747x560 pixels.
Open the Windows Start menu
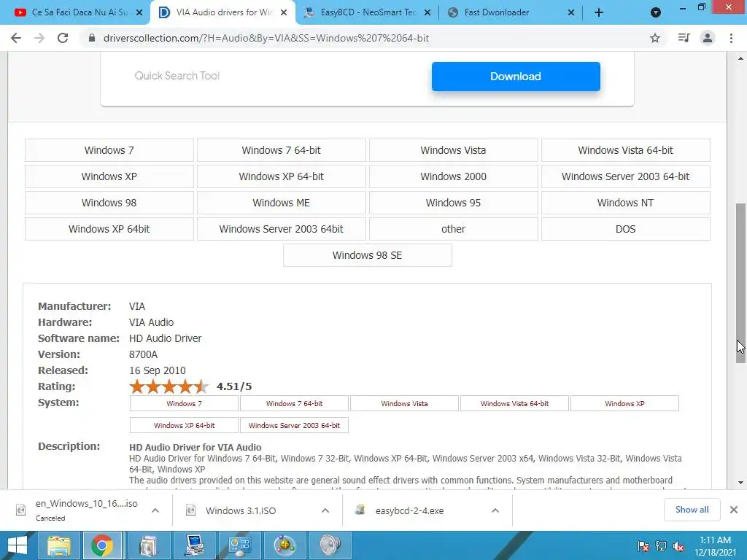tap(18, 545)
